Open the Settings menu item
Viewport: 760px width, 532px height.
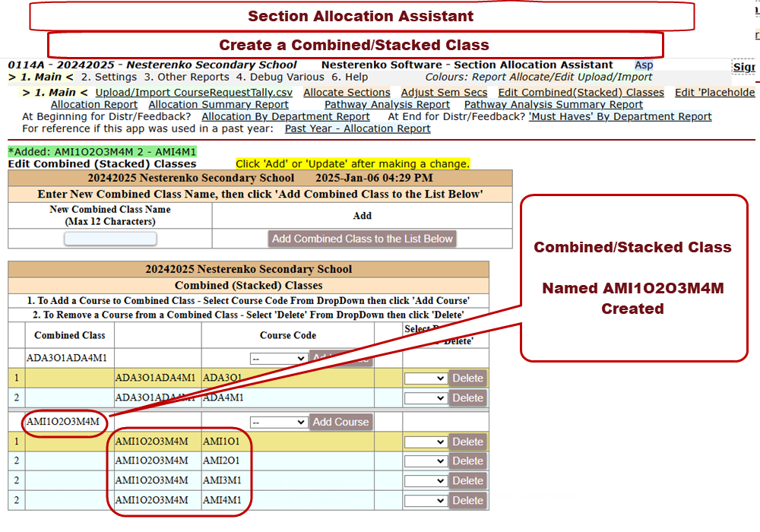pos(109,77)
